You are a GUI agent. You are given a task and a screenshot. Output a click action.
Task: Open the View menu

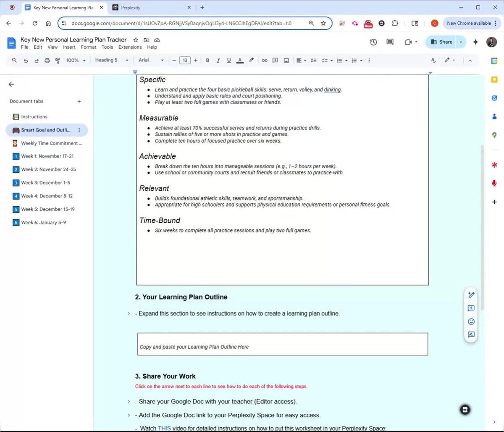pos(52,47)
